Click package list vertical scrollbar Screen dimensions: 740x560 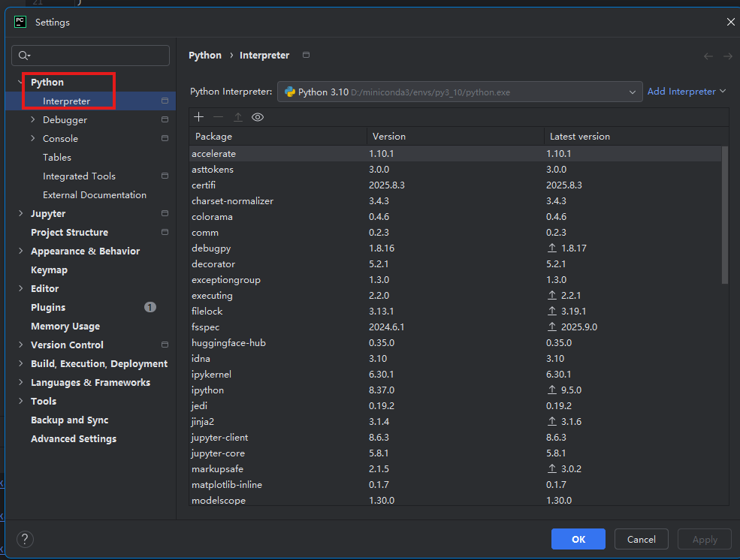[x=725, y=215]
